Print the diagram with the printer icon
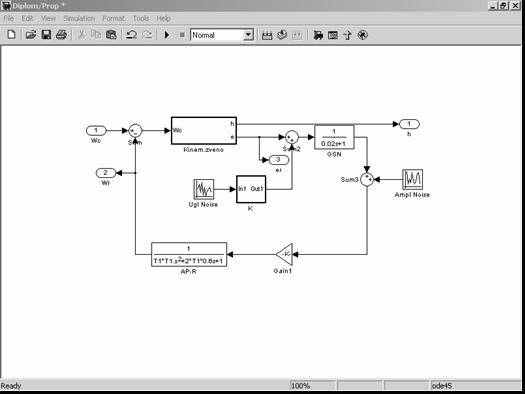Viewport: 525px width, 394px height. pos(62,34)
